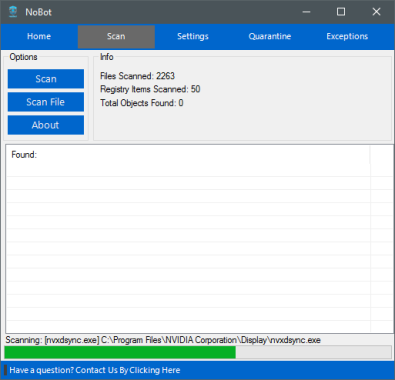This screenshot has width=395, height=380.
Task: Click 'Have a question? Contact Us' link
Action: coord(95,370)
